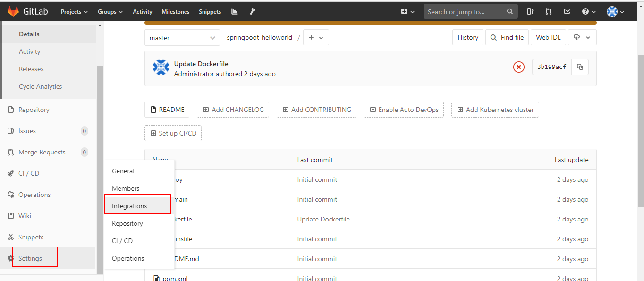This screenshot has height=281, width=644.
Task: Click the History button
Action: [x=468, y=37]
